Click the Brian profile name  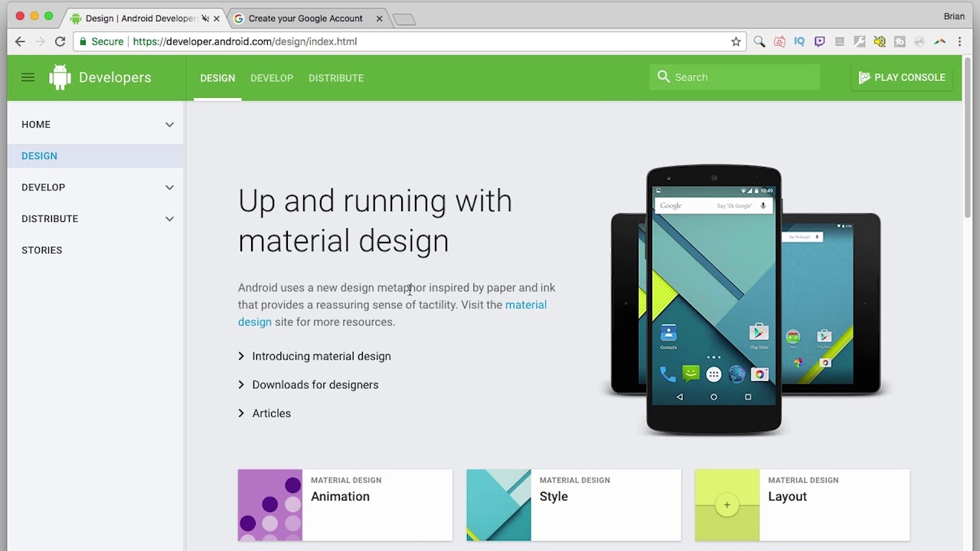pyautogui.click(x=954, y=16)
